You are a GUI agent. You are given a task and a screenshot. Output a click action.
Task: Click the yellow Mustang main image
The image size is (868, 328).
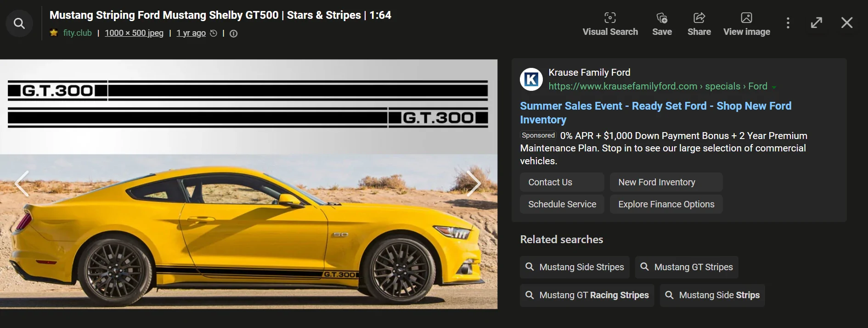(x=248, y=184)
